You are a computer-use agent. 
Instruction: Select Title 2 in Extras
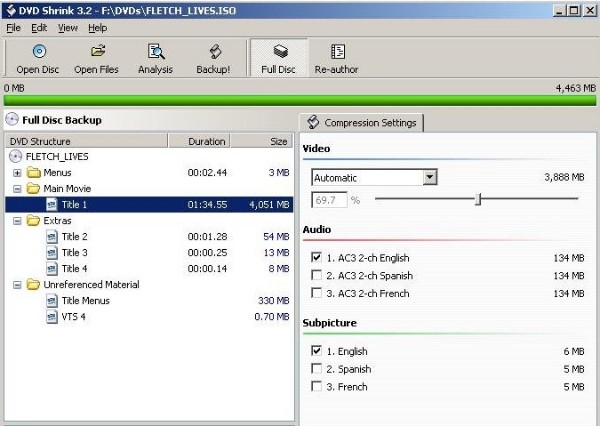75,237
